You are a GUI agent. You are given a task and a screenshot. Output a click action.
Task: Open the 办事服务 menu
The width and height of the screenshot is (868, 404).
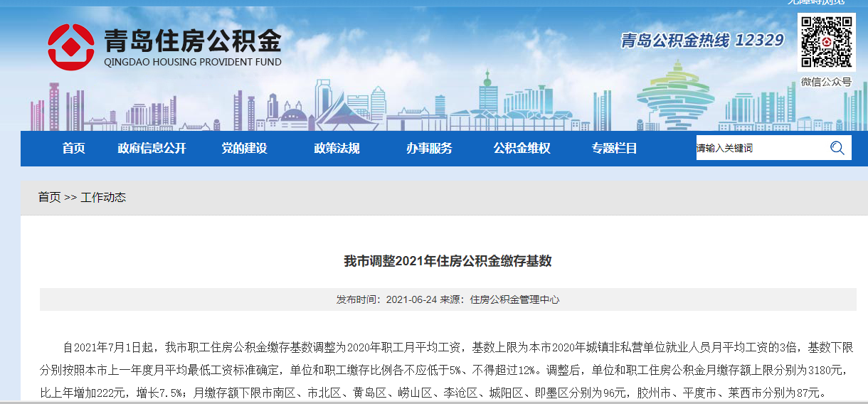pos(429,148)
